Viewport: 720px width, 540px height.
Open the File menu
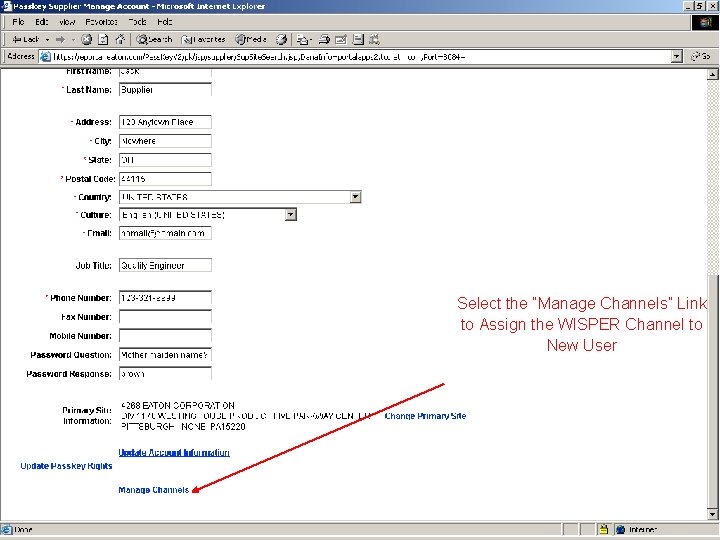click(18, 22)
